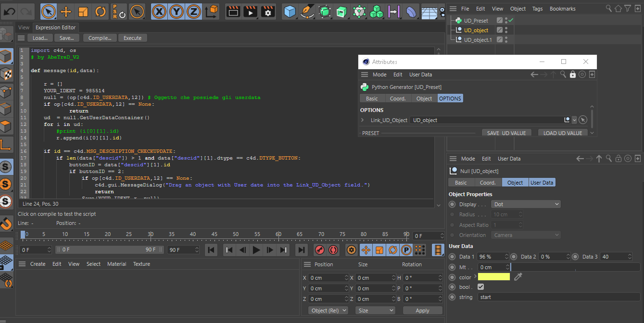Expand the Link_UD_Object parameter
Viewport: 644px width, 323px height.
pos(363,120)
